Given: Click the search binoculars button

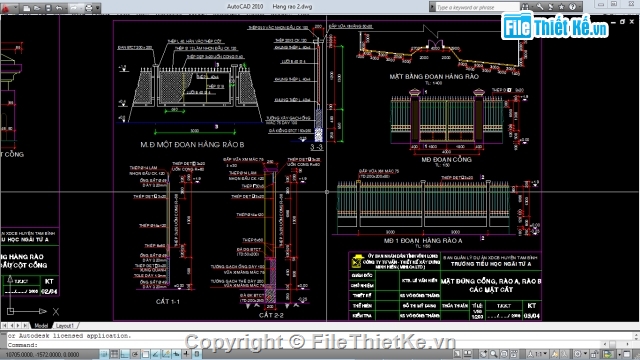Looking at the screenshot, I should click(525, 7).
